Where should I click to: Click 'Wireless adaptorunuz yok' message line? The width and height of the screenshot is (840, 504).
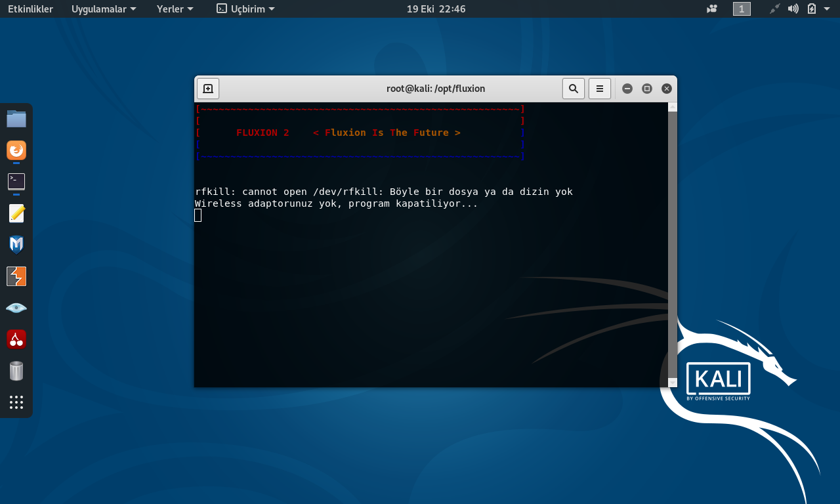337,203
